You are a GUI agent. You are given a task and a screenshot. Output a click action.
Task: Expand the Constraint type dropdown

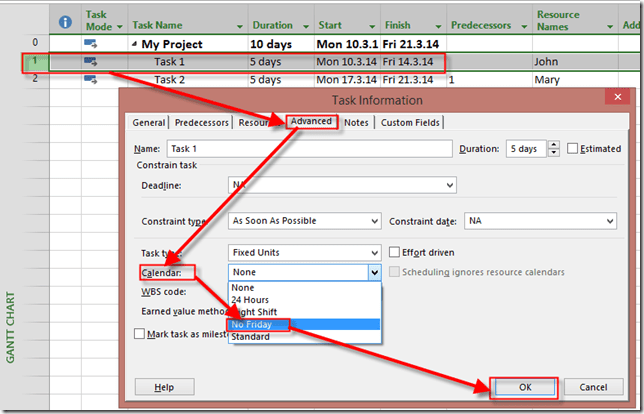374,221
